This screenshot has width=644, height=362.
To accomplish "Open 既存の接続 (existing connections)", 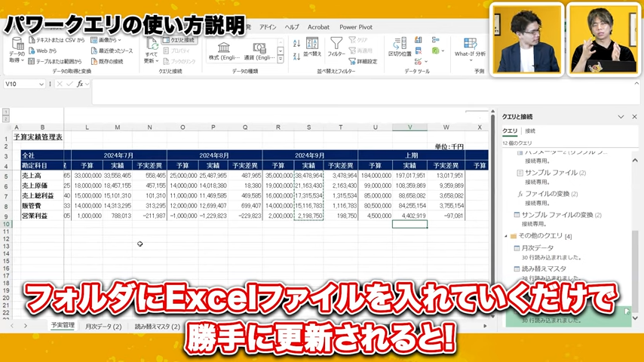I will point(107,62).
